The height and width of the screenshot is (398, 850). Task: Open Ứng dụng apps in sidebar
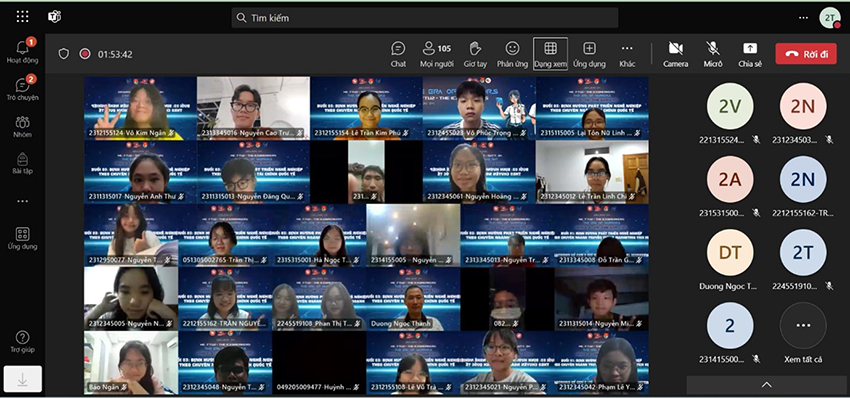[x=22, y=239]
